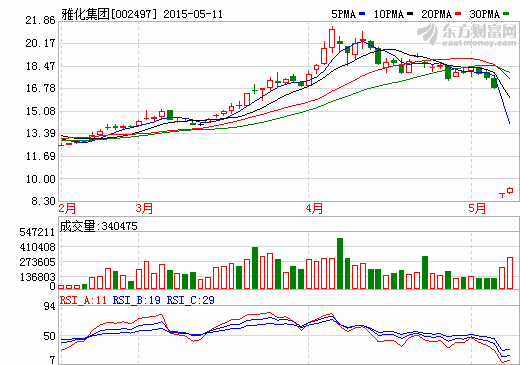This screenshot has height=365, width=520.
Task: Click the 5PMA blue legend marker
Action: (x=362, y=14)
